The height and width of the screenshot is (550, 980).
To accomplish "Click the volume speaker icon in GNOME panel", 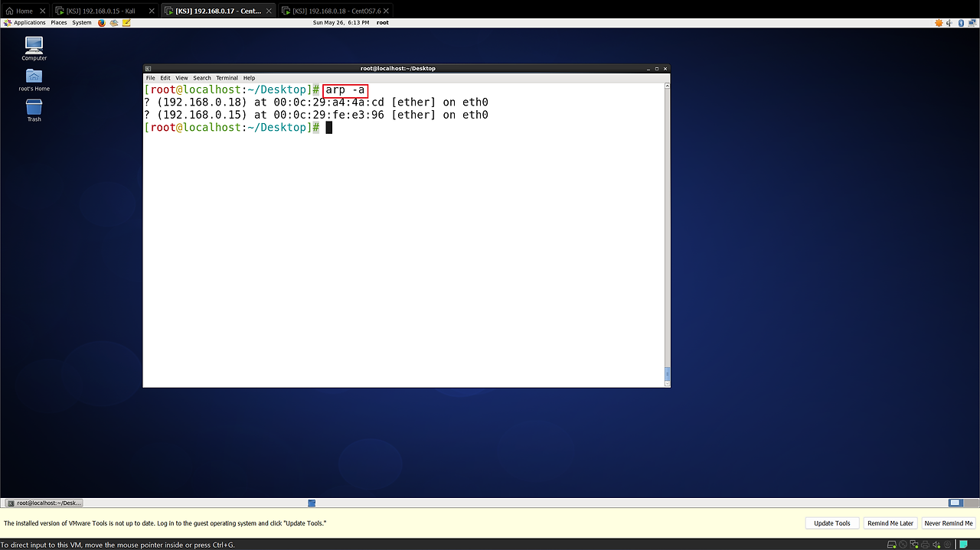I will tap(949, 23).
